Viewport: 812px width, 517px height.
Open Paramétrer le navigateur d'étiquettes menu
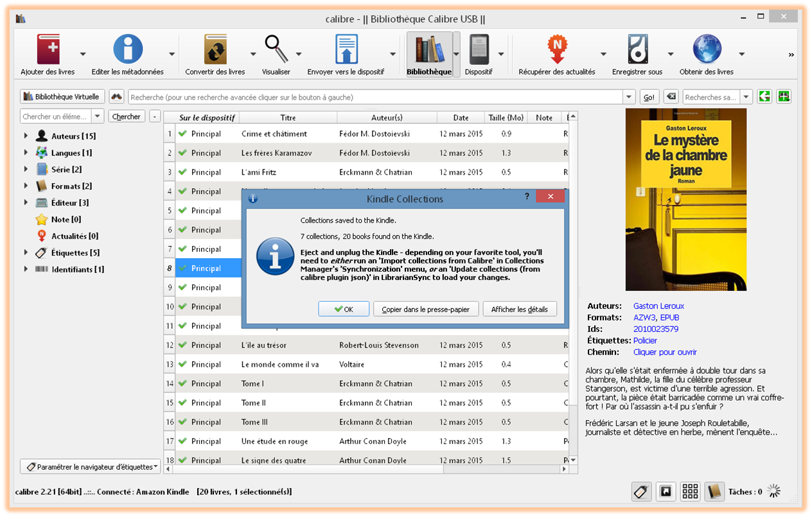(90, 467)
